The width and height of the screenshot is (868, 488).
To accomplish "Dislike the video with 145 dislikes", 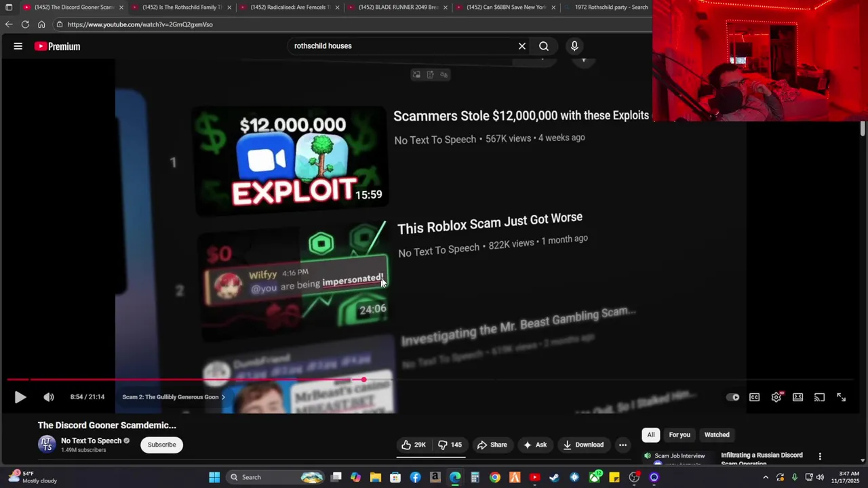I will point(450,445).
